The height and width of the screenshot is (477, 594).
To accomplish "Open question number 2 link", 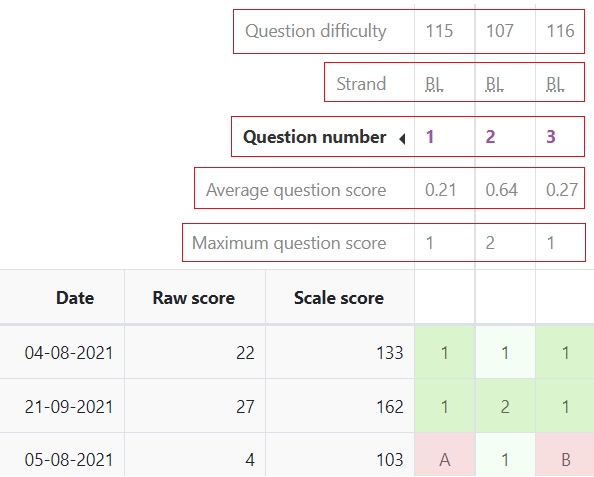I will [x=490, y=137].
